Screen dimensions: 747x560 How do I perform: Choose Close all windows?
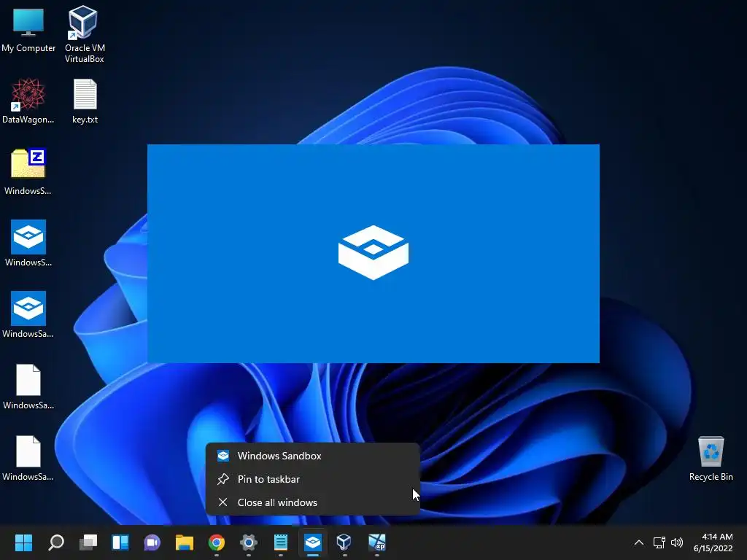tap(312, 502)
